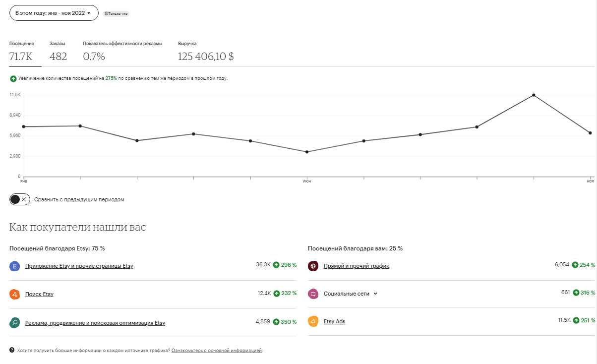
Task: Click the green up arrow beside 254 %
Action: [576, 265]
